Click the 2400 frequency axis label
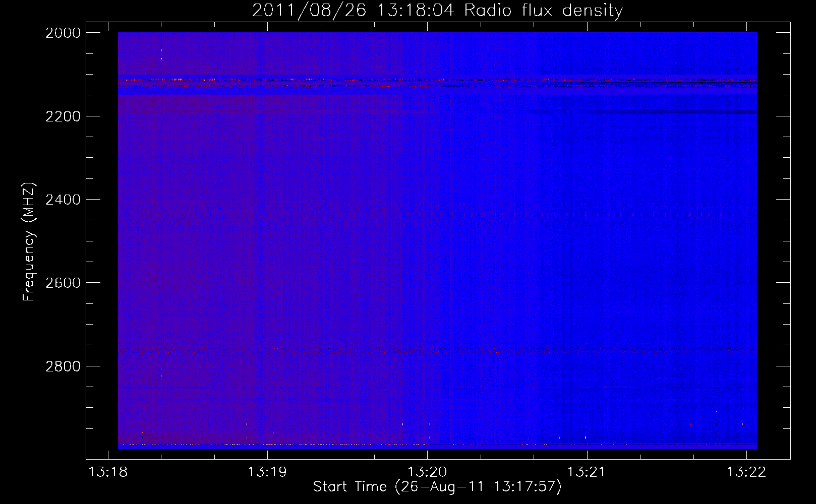Image resolution: width=816 pixels, height=504 pixels. pyautogui.click(x=63, y=200)
